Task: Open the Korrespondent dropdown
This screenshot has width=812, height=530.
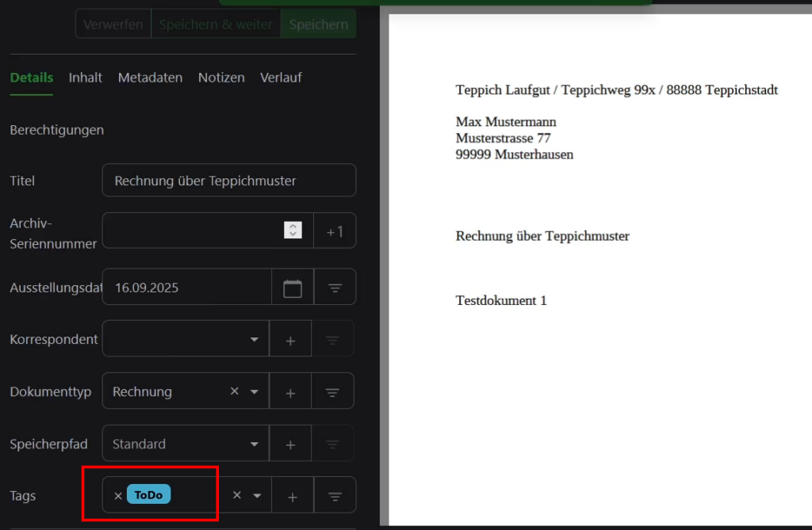Action: coord(255,340)
